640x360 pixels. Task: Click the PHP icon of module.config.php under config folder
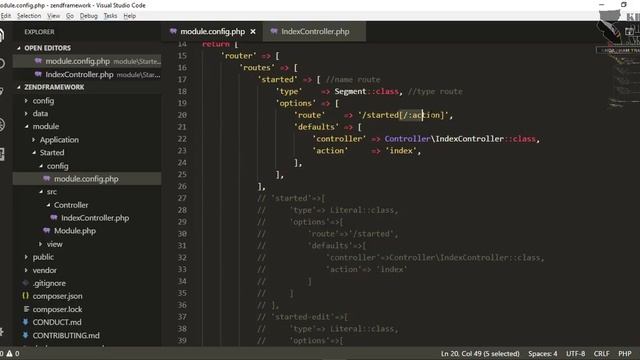tap(47, 179)
